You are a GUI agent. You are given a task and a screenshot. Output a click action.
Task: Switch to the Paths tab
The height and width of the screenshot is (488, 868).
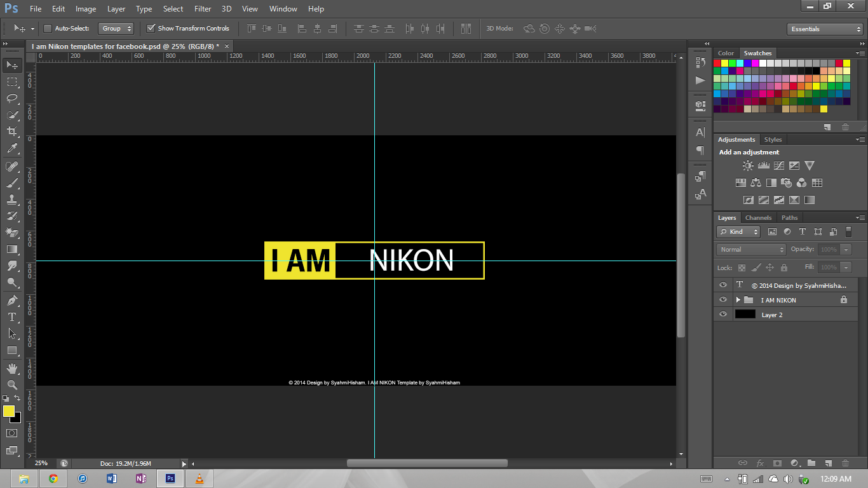790,218
